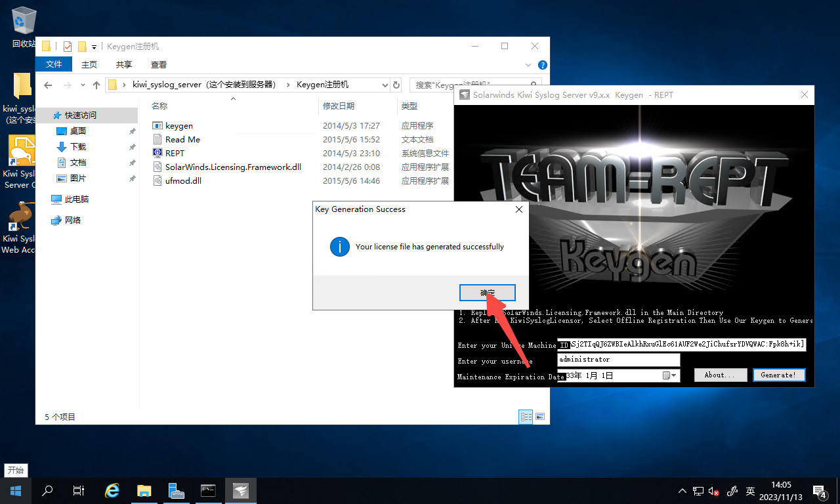The image size is (840, 504).
Task: Switch to the 查看 ribbon tab
Action: [159, 64]
